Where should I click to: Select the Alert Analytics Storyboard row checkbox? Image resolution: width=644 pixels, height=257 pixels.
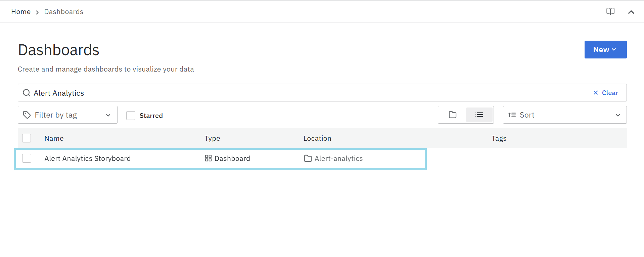pos(27,158)
